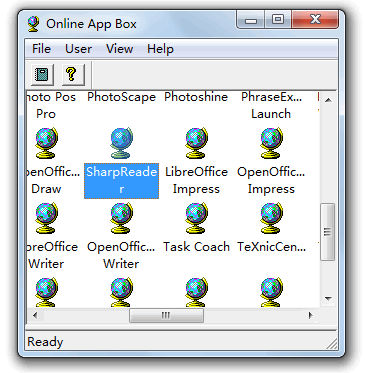Select the LibreOffice Impress globe icon

pos(197,143)
